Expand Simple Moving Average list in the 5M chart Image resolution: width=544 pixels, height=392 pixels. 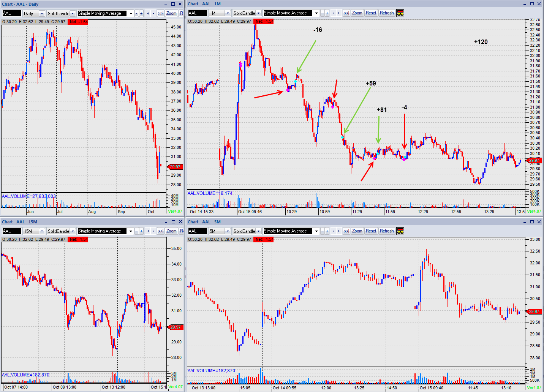316,231
